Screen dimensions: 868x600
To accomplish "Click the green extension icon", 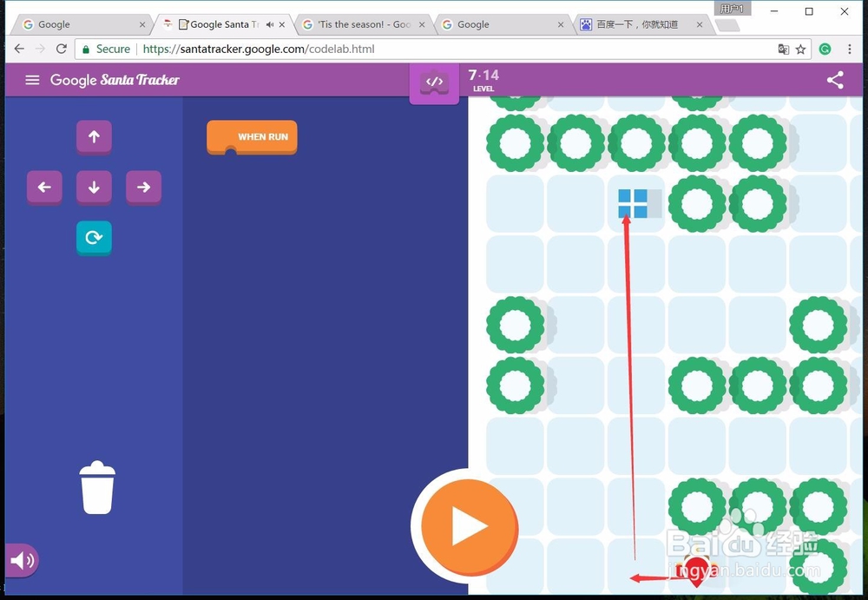I will coord(825,49).
